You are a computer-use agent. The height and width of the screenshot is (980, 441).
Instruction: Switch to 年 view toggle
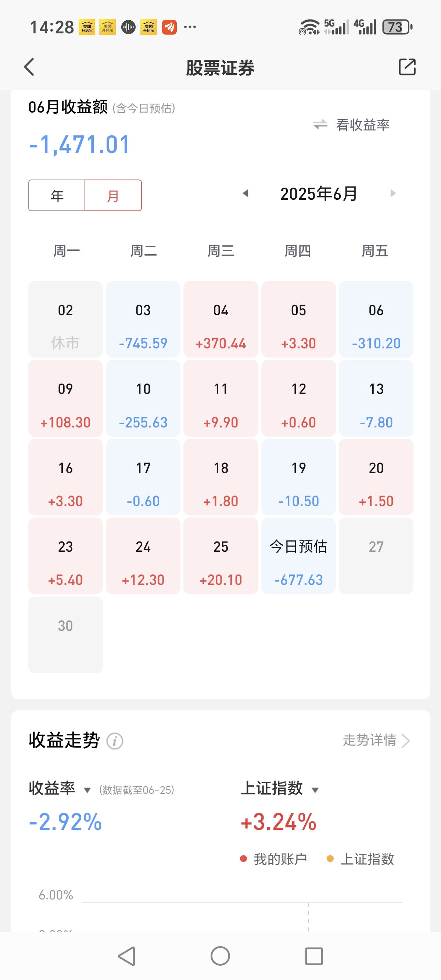pos(57,196)
